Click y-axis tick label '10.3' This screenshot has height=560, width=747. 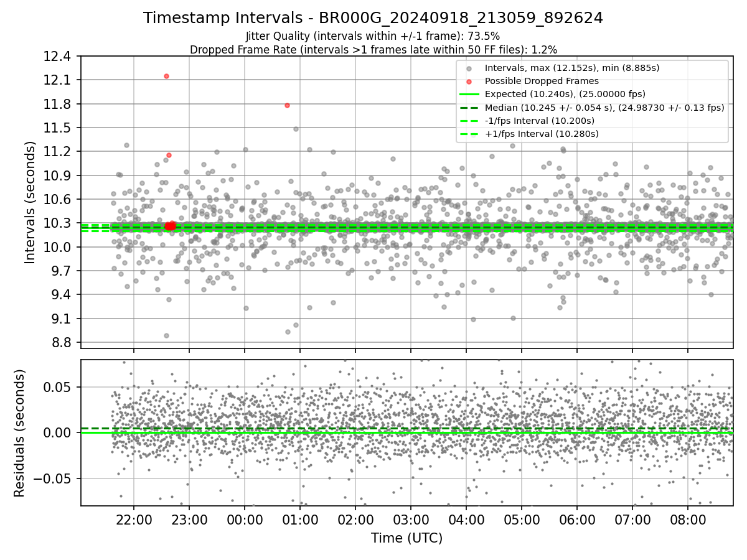tap(58, 223)
